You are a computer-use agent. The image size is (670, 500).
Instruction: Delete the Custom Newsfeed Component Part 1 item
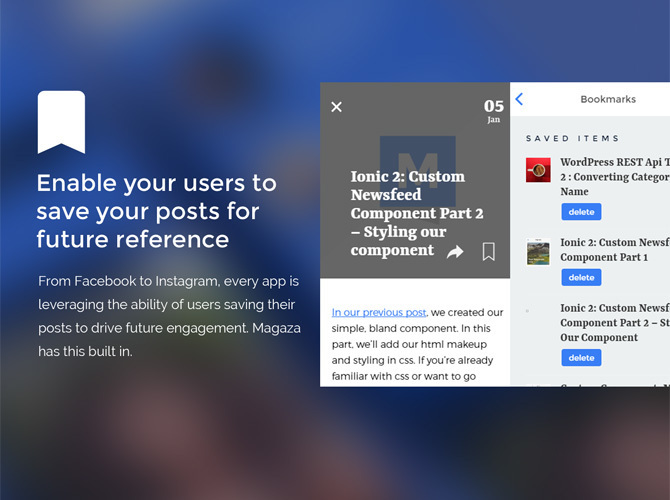[581, 277]
